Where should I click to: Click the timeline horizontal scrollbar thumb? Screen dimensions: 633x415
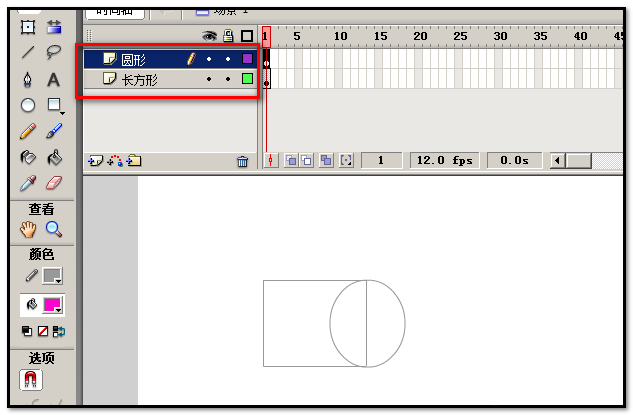[579, 161]
